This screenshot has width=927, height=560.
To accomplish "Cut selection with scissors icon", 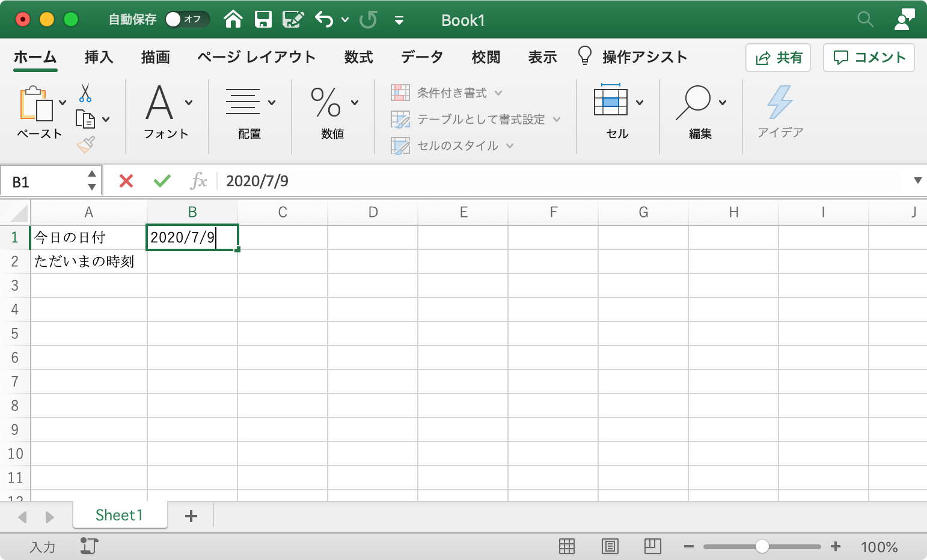I will pos(85,93).
